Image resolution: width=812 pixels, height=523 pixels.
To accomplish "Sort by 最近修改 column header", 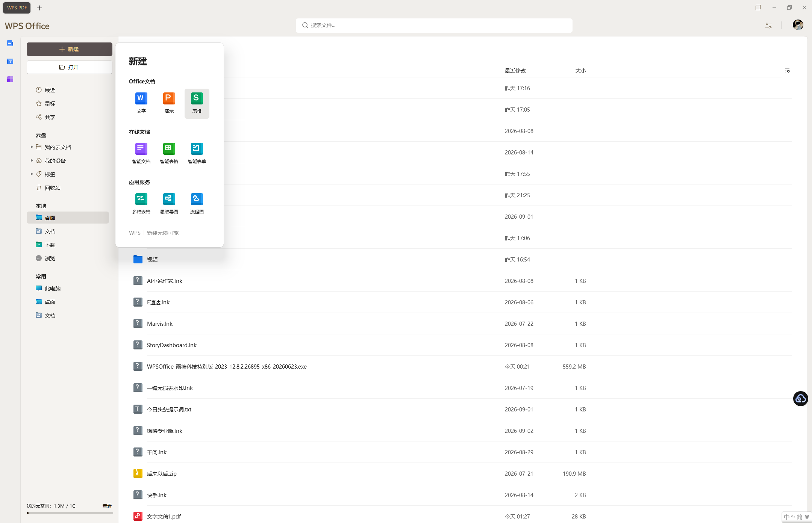I will click(x=515, y=71).
